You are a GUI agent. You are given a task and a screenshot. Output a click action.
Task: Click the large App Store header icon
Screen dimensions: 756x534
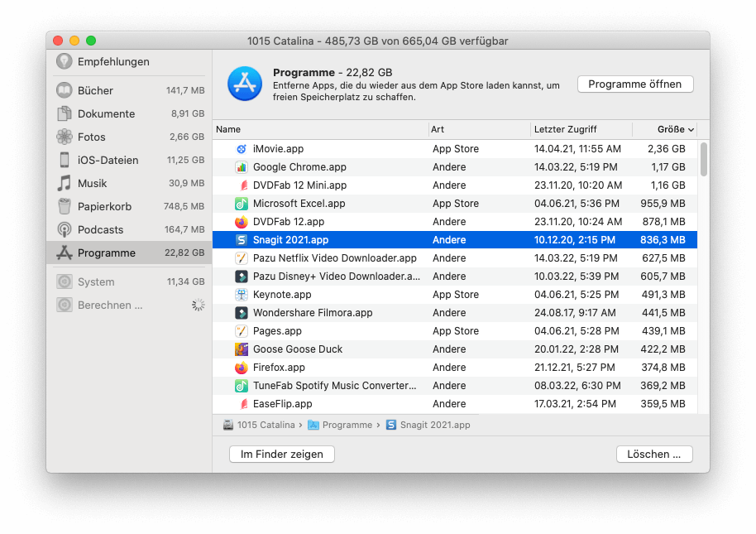pyautogui.click(x=245, y=84)
